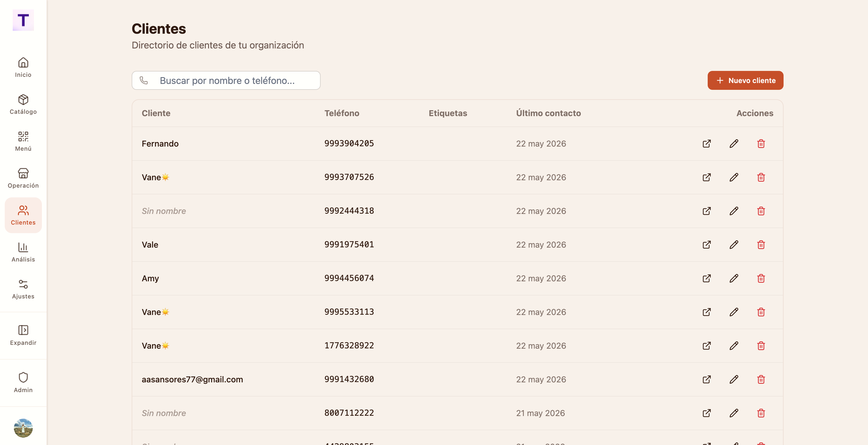Image resolution: width=868 pixels, height=445 pixels.
Task: Delete Amy from the clients list
Action: click(761, 278)
